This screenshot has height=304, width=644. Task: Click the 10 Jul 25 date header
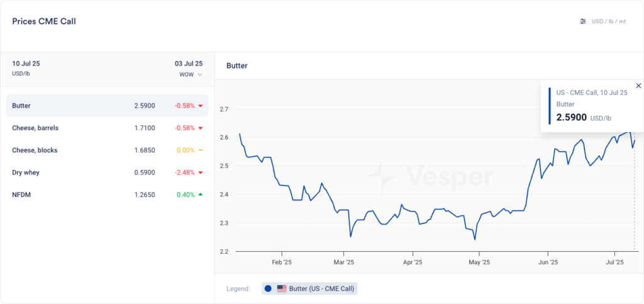click(26, 64)
